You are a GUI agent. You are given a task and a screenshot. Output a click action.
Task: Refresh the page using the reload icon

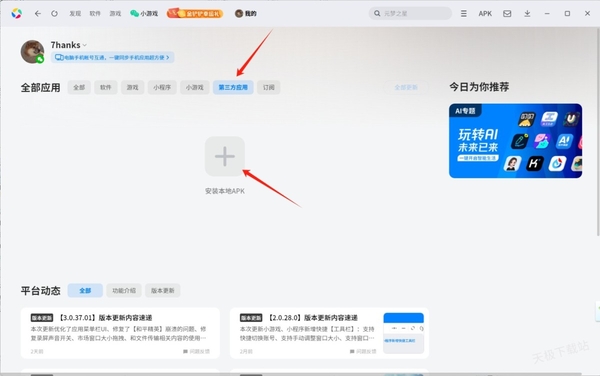click(x=54, y=13)
